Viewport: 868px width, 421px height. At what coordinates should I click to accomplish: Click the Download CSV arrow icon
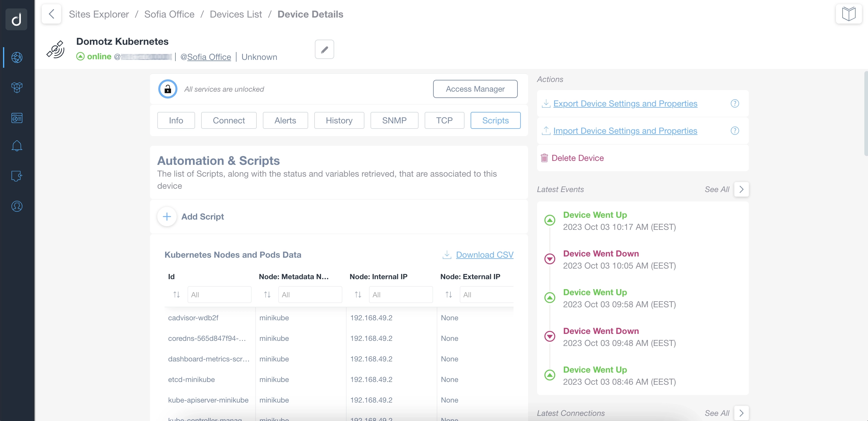point(447,255)
